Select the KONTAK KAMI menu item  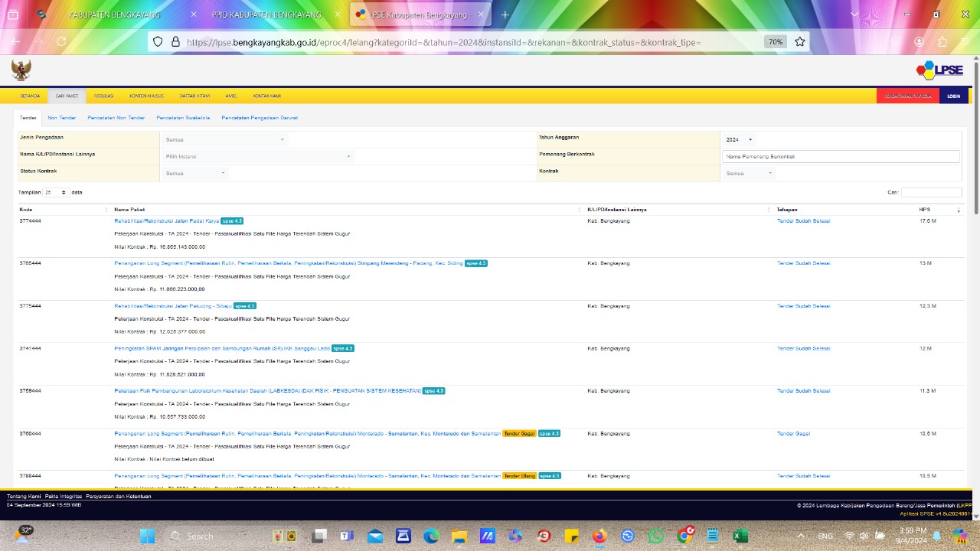(266, 96)
